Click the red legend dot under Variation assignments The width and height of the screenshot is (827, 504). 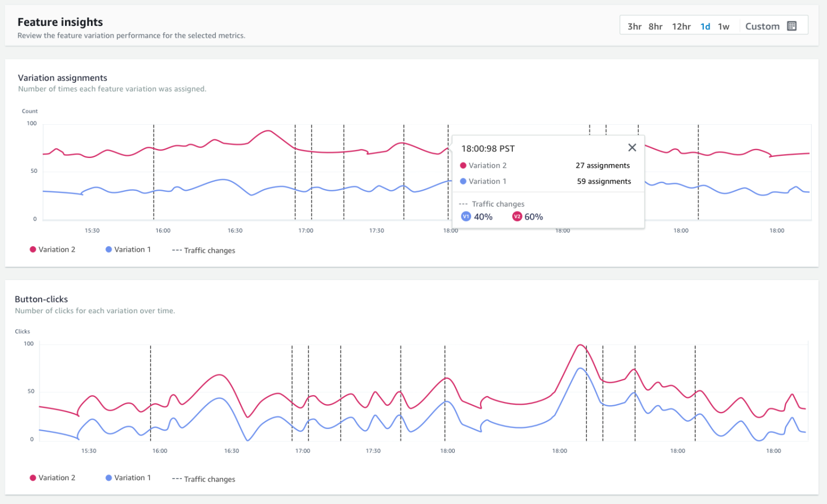coord(32,249)
